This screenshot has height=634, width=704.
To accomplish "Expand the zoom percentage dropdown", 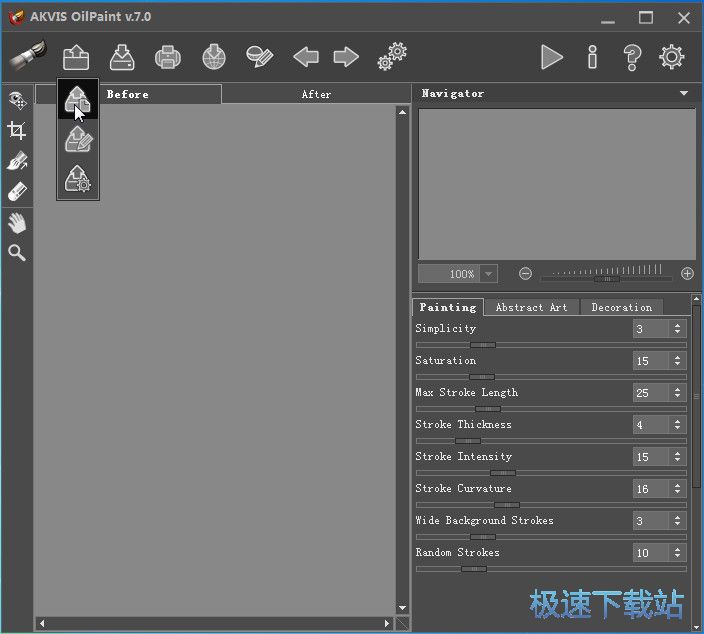I will (x=488, y=274).
